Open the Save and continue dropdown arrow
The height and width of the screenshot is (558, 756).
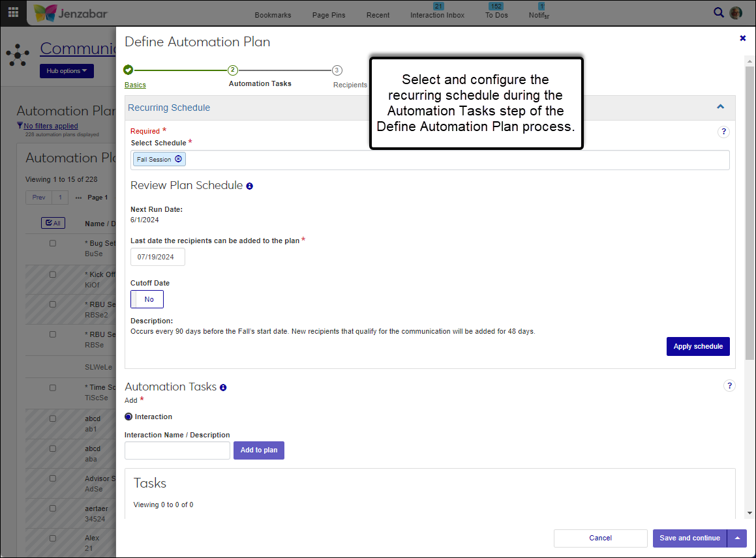tap(737, 538)
